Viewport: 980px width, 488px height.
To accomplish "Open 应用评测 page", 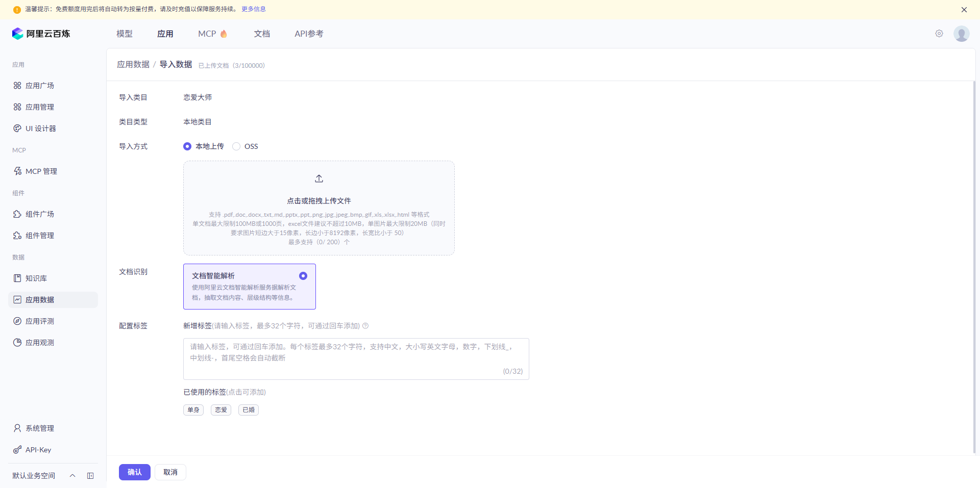I will coord(53,321).
